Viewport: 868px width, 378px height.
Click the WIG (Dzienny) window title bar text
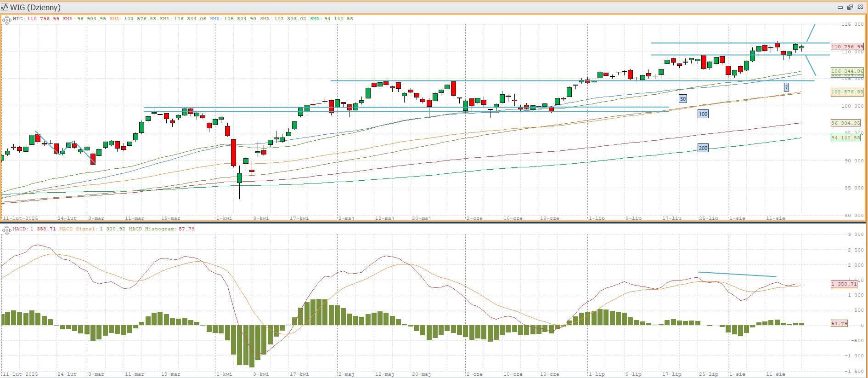(35, 7)
